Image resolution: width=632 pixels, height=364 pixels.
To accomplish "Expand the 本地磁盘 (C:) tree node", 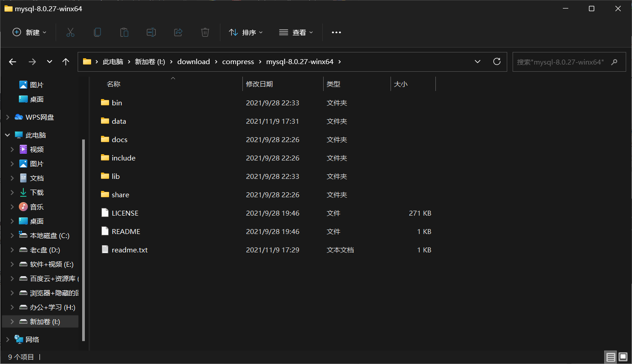I will coord(13,235).
